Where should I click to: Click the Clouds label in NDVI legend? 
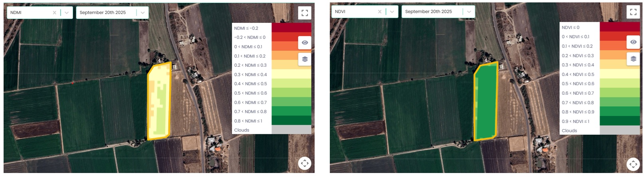point(569,131)
